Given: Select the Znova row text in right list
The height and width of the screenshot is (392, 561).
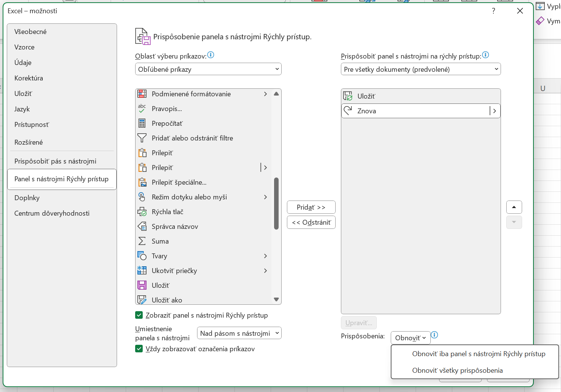Looking at the screenshot, I should coord(367,111).
